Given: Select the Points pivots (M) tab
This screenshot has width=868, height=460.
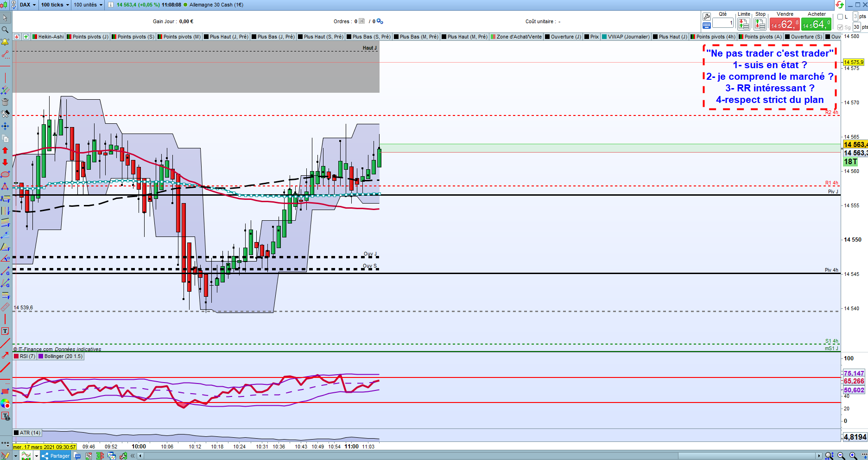Looking at the screenshot, I should point(179,37).
